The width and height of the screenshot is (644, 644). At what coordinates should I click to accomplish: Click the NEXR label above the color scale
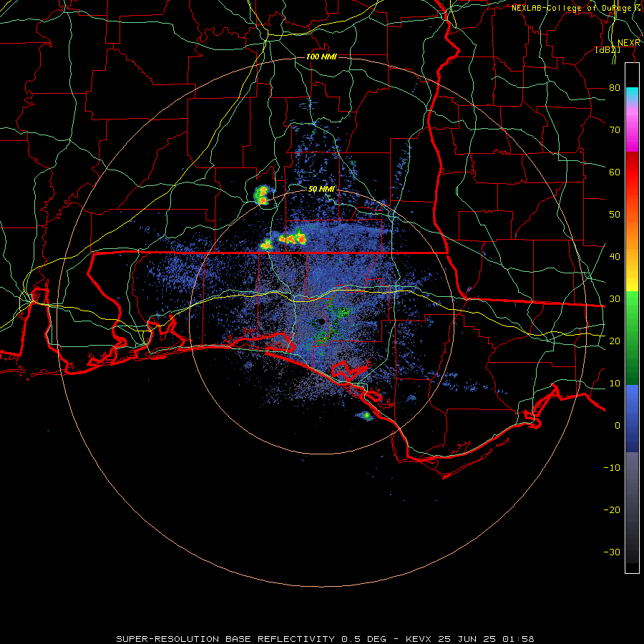pyautogui.click(x=629, y=43)
